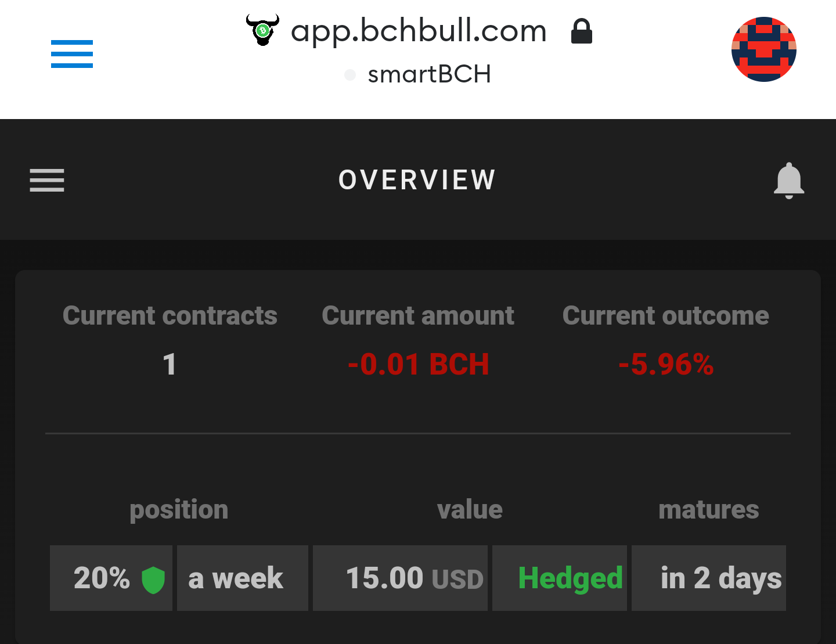Click the -0.01 BCH current amount

(418, 365)
